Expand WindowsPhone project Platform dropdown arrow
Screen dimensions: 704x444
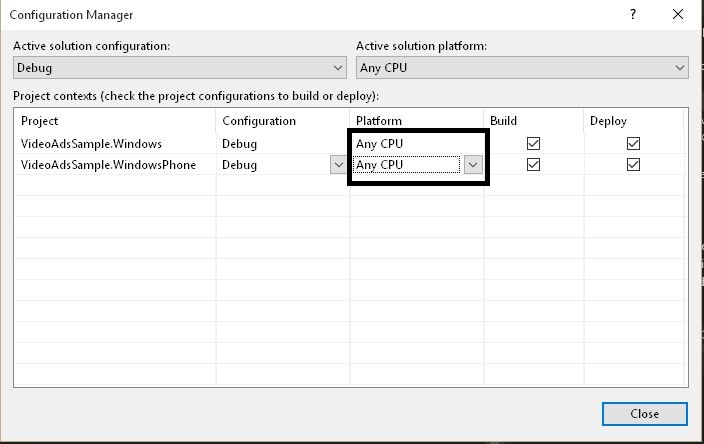(473, 165)
